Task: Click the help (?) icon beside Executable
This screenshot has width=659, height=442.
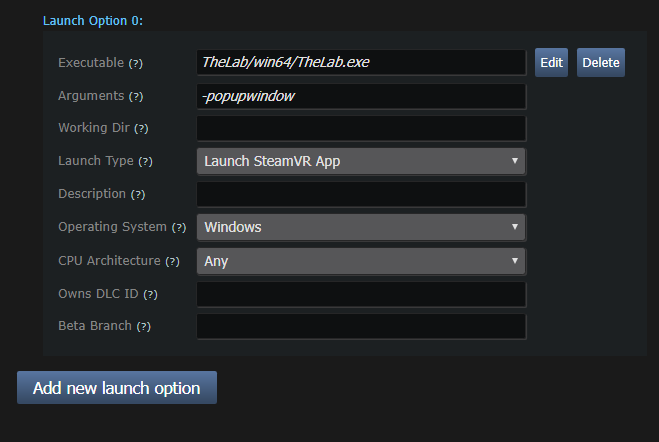Action: 135,63
